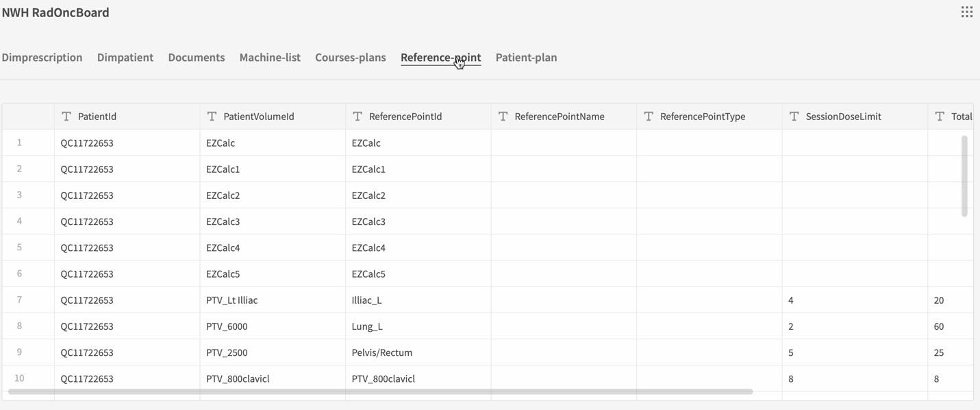Click the ReferencePointName column type icon
Viewport: 980px width, 410px height.
point(503,117)
